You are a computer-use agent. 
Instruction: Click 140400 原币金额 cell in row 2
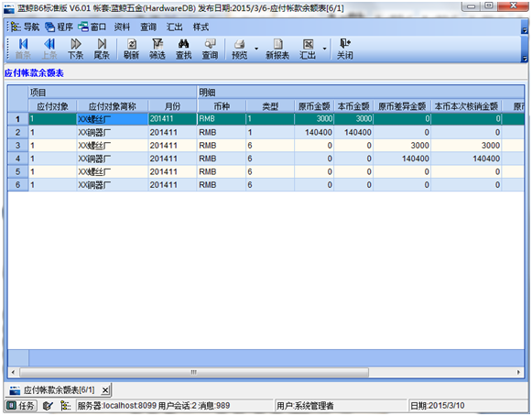tap(314, 133)
